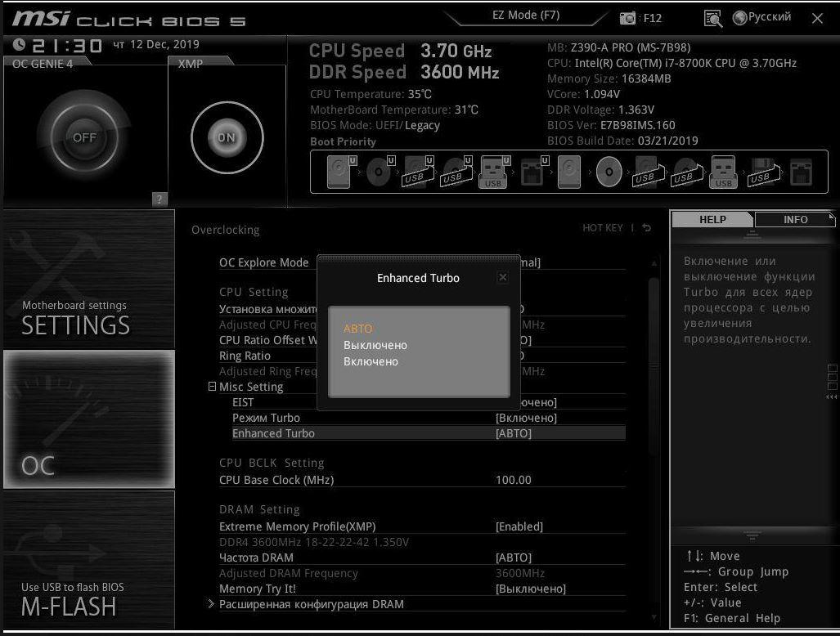840x636 pixels.
Task: Select the last network boot device icon
Action: coord(801,172)
